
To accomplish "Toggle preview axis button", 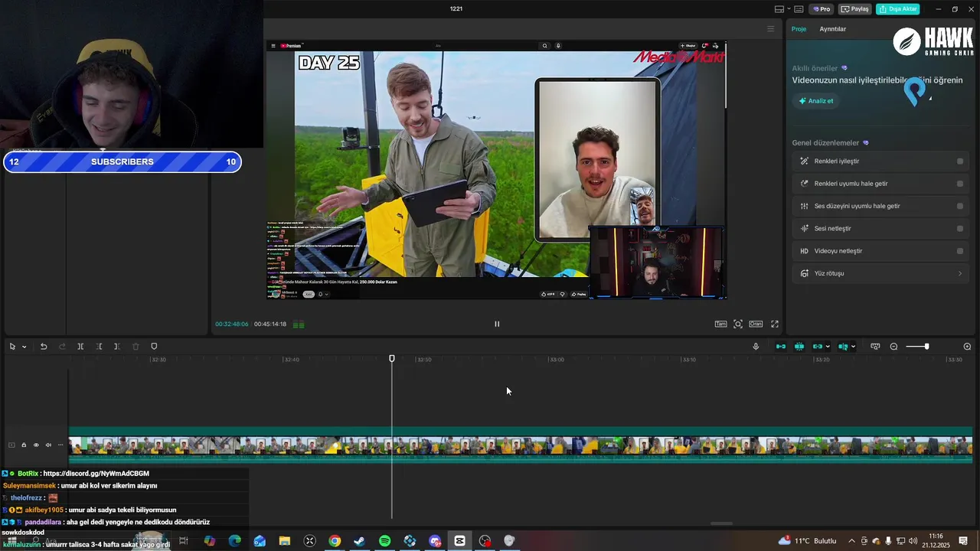I will (843, 347).
